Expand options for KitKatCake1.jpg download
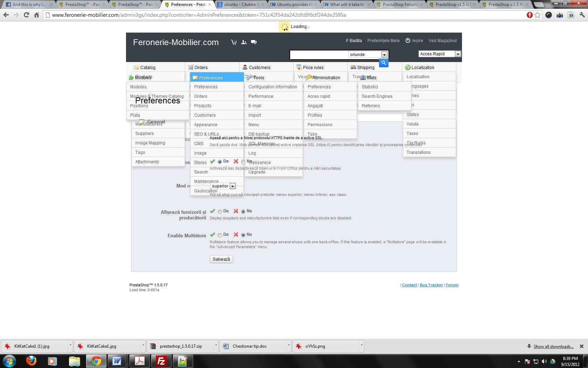The image size is (588, 368). click(x=143, y=346)
